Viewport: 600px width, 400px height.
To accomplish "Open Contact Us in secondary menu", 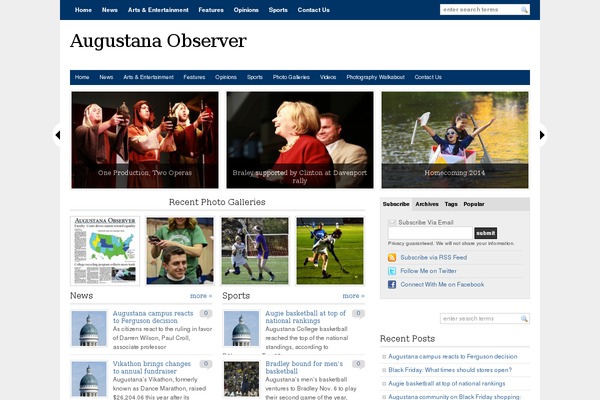I will coord(428,77).
